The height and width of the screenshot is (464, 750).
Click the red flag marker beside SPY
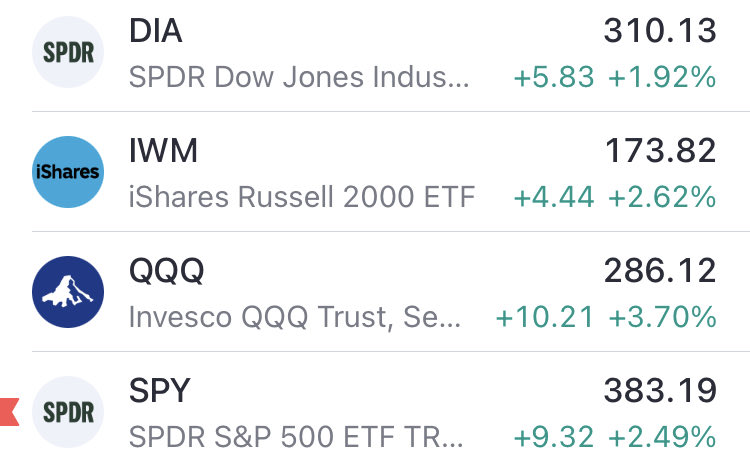10,410
